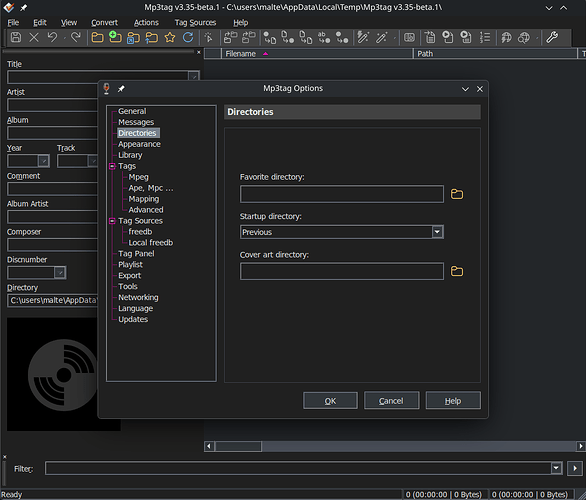Image resolution: width=586 pixels, height=500 pixels.
Task: Click the Remove tag X icon
Action: [x=34, y=37]
